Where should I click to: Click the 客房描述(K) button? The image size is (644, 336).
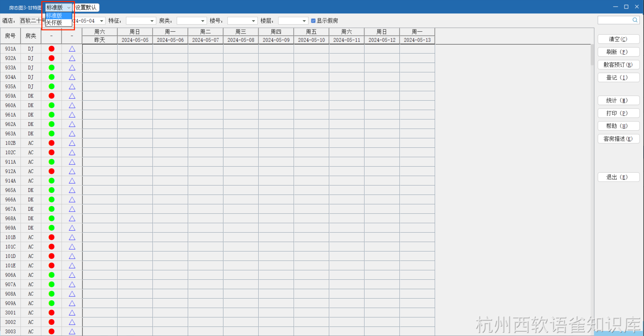618,139
